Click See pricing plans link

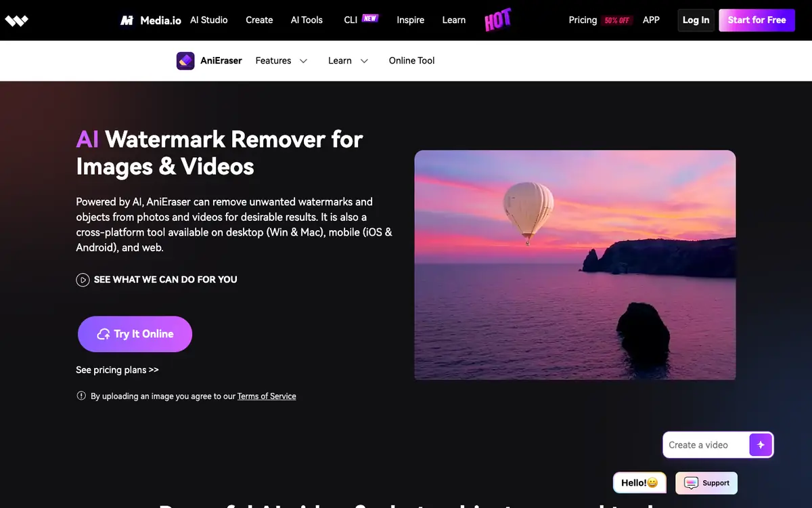point(118,370)
